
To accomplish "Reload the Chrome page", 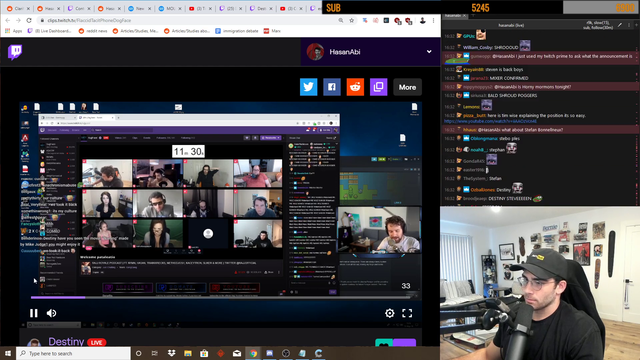I will tap(29, 20).
